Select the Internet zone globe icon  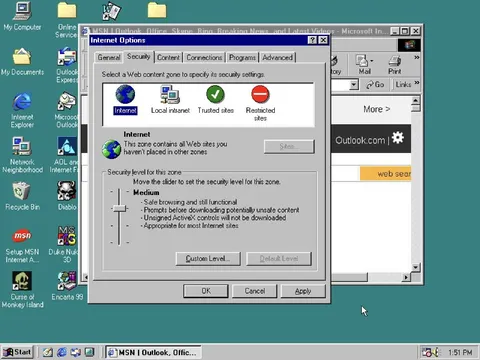(125, 94)
